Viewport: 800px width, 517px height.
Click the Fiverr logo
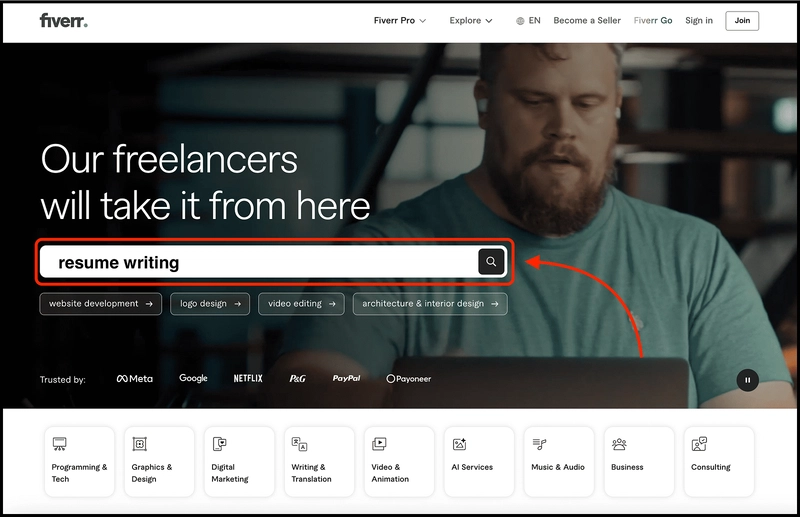coord(63,20)
